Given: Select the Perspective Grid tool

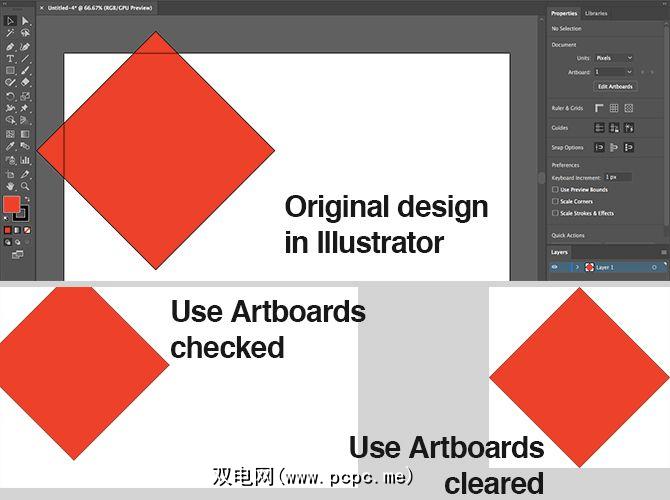Looking at the screenshot, I should (x=25, y=120).
